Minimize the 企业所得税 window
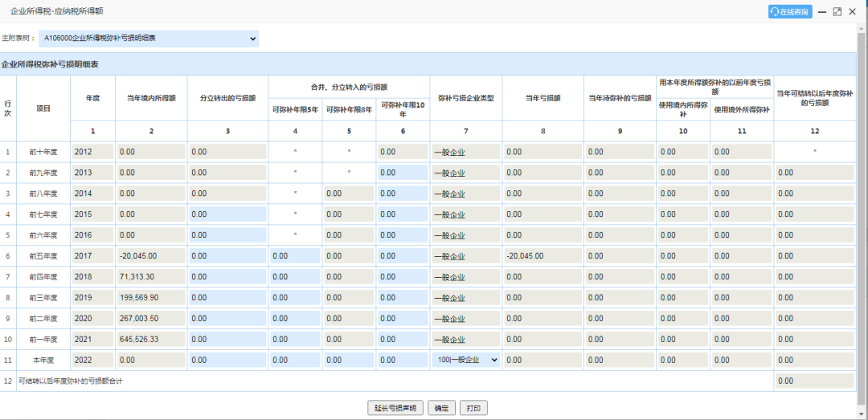Viewport: 868px width, 420px height. click(823, 11)
